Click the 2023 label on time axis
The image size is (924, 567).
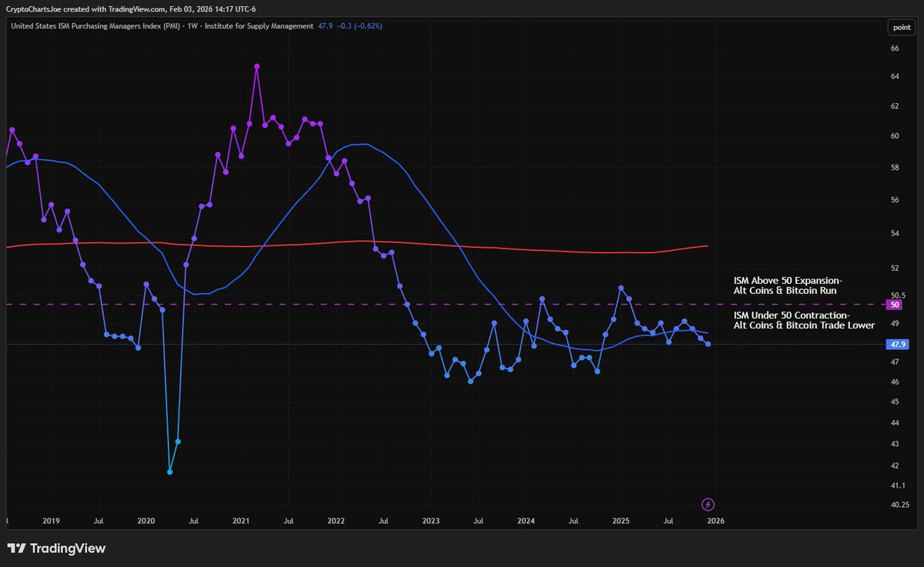430,521
